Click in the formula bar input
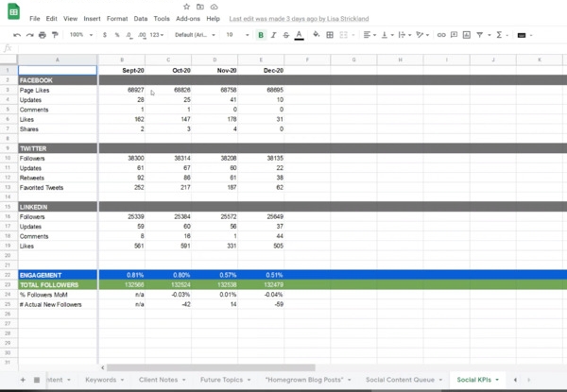 [x=291, y=48]
